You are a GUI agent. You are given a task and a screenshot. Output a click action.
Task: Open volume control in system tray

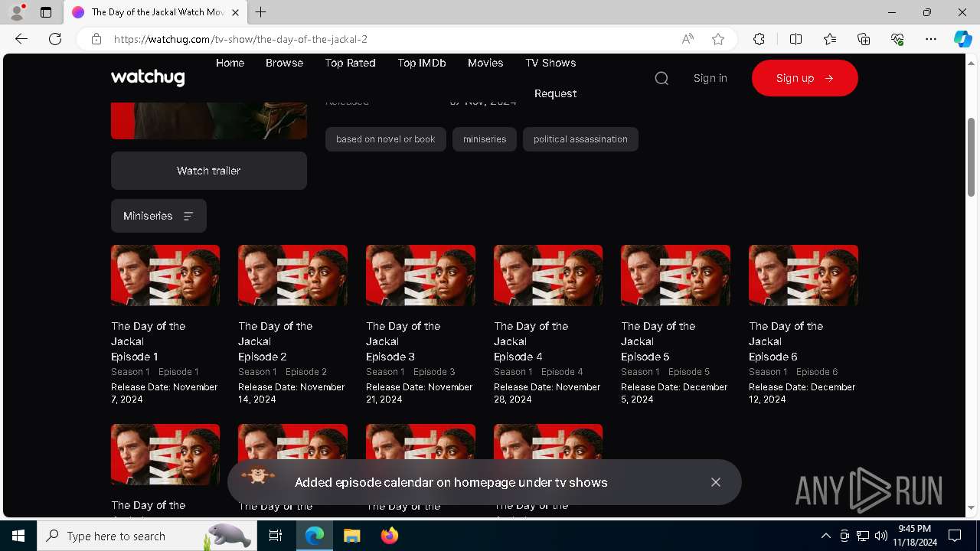tap(880, 536)
